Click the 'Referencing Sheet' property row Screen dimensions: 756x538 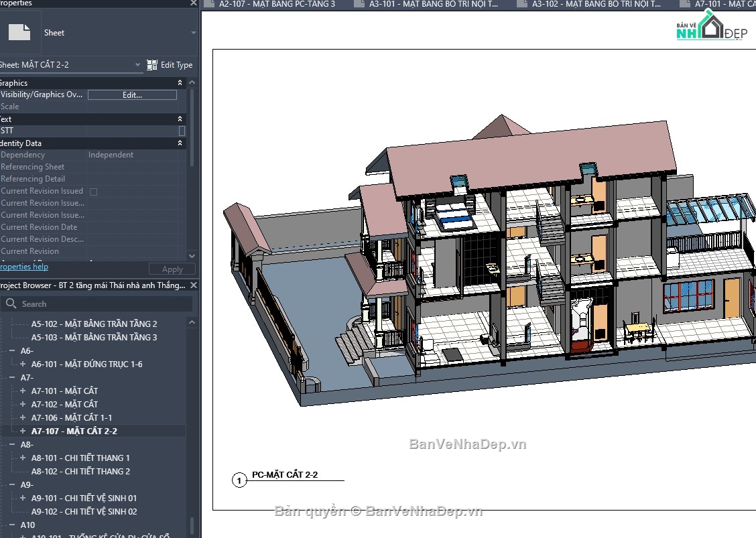[92, 167]
